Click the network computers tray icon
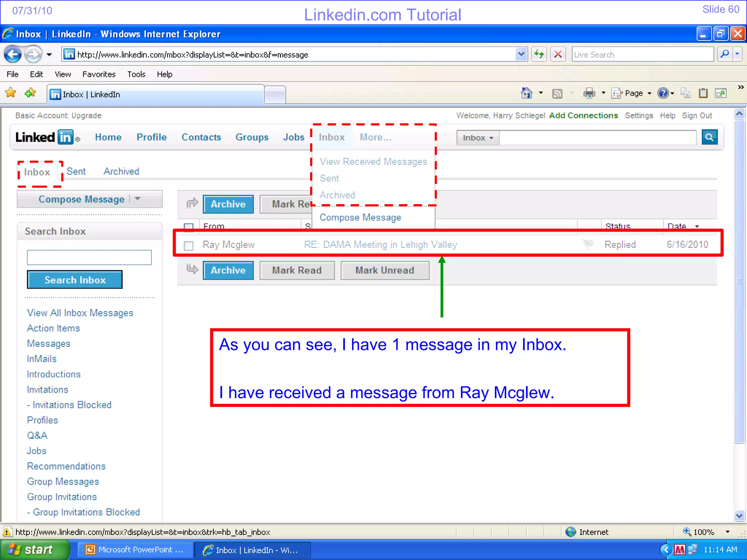This screenshot has width=747, height=560. tap(692, 549)
